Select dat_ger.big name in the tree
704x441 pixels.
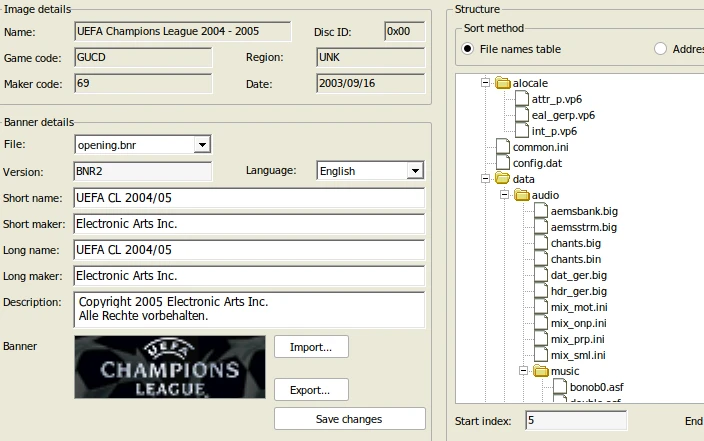click(x=579, y=275)
